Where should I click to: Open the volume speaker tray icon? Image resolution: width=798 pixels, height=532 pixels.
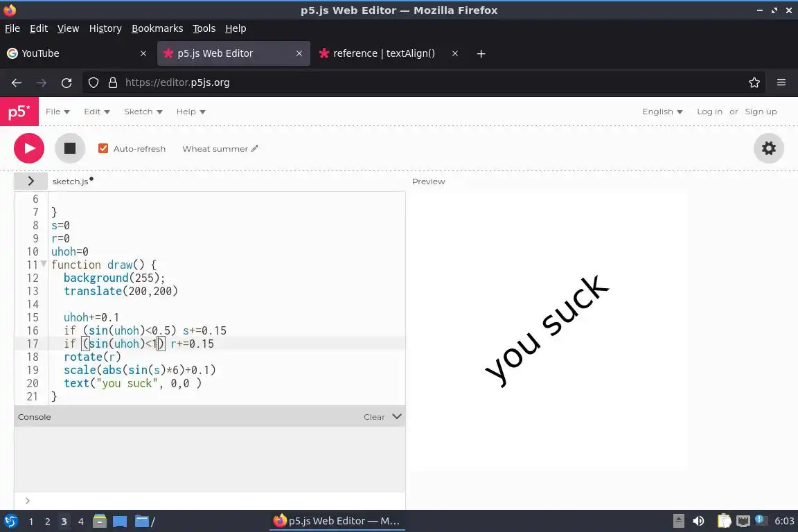point(698,521)
